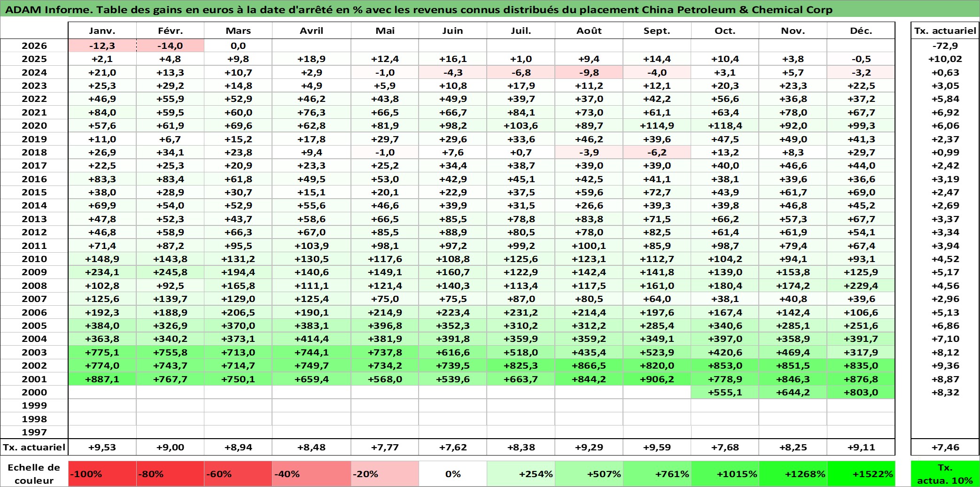Click the +245,8 cell for February 2009

(x=170, y=272)
